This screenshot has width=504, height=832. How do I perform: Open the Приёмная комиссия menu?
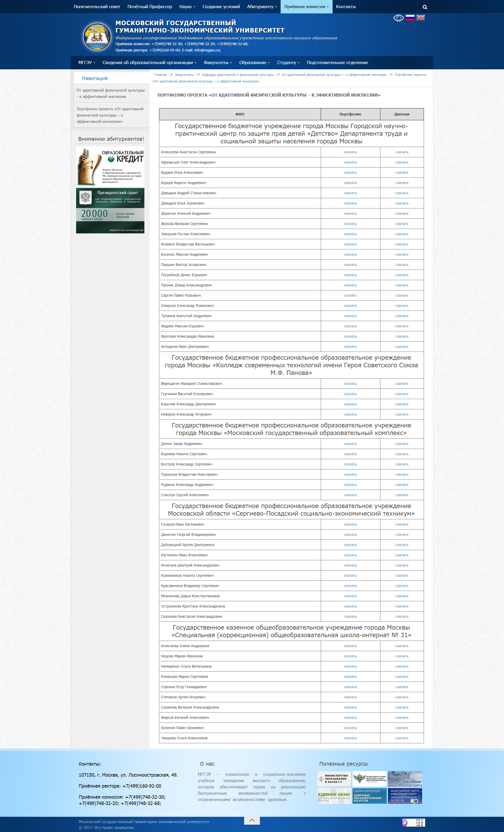coord(306,7)
